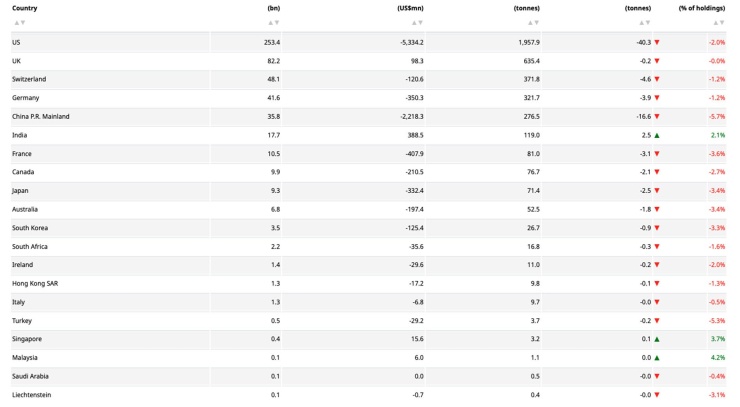Viewport: 740px width, 407px height.
Task: Click the green up triangle in Singapore row
Action: (657, 339)
